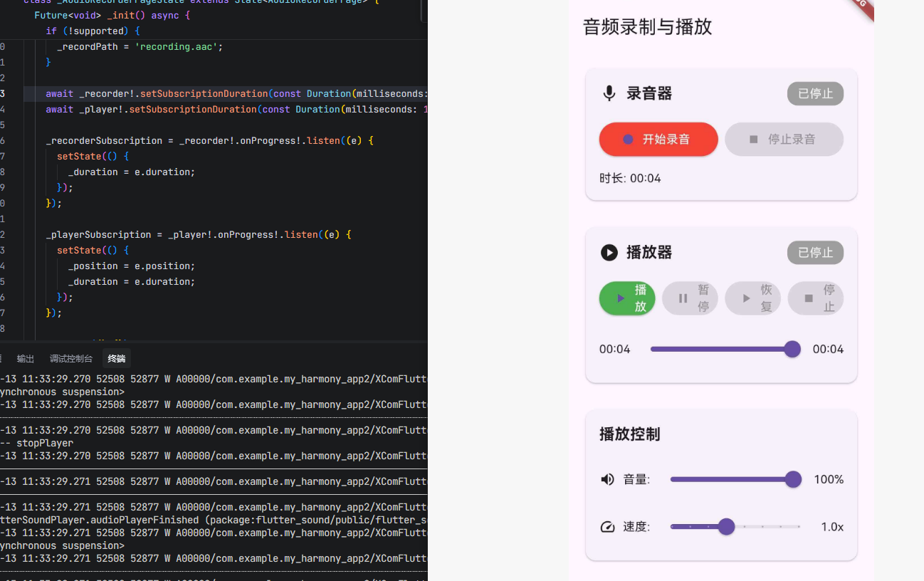This screenshot has height=581, width=924.
Task: Click the 速度: label
Action: (636, 527)
